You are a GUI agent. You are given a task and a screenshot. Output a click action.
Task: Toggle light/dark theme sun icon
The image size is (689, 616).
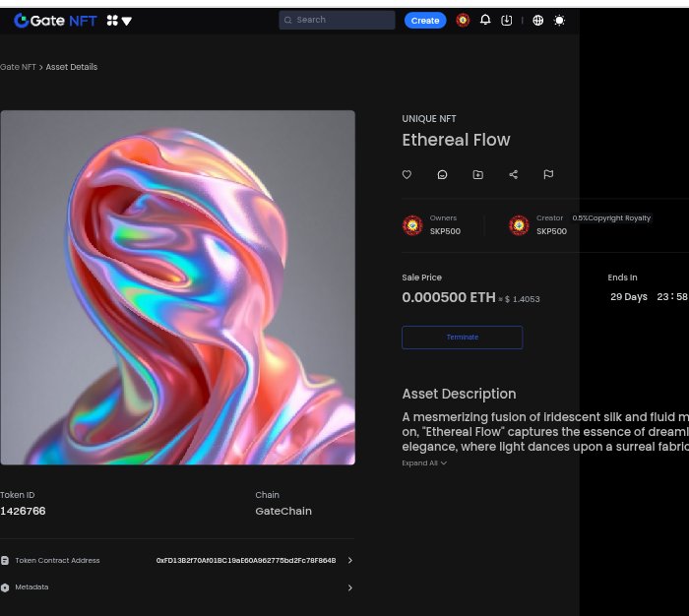[x=559, y=21]
